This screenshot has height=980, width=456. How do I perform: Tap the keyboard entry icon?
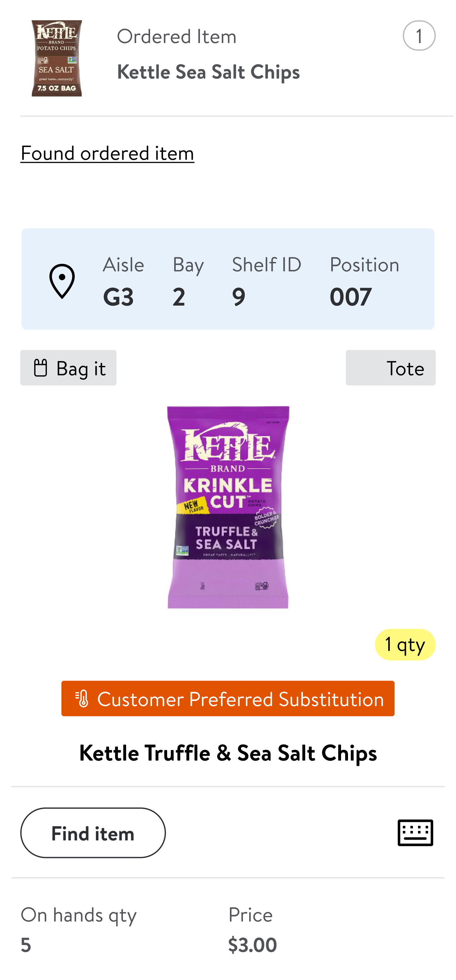pyautogui.click(x=415, y=832)
